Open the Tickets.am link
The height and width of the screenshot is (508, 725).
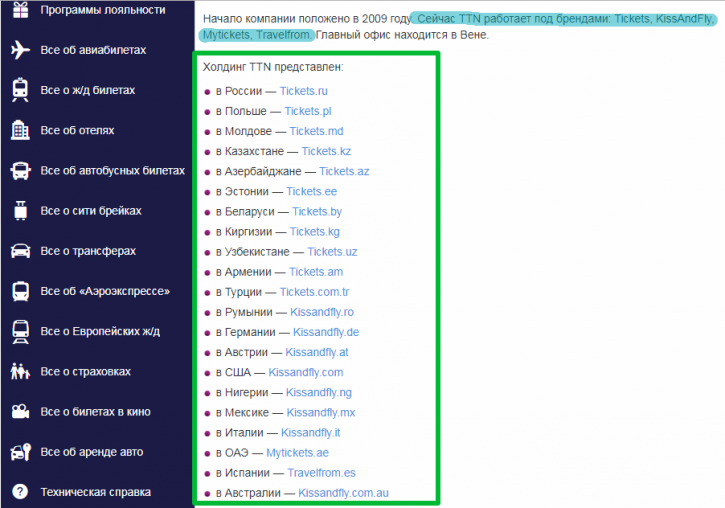(x=316, y=272)
